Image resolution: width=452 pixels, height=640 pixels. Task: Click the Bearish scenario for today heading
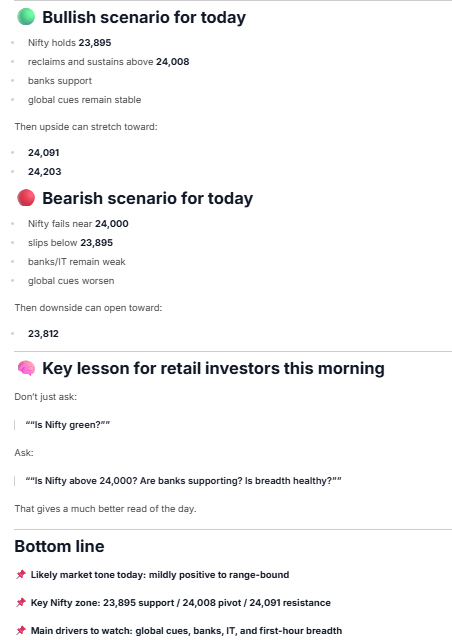point(147,198)
